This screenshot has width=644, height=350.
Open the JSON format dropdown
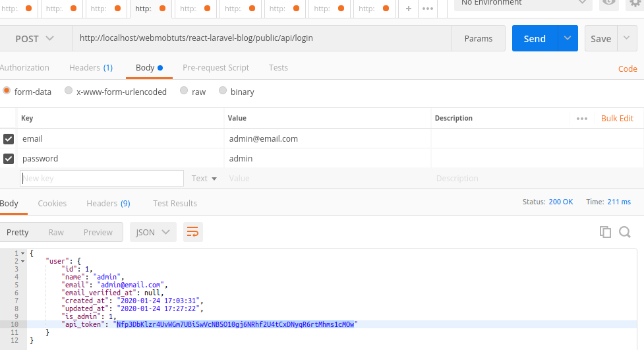[x=153, y=232]
